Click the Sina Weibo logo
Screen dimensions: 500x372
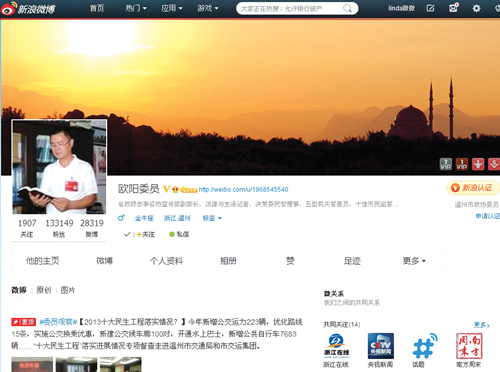[28, 8]
